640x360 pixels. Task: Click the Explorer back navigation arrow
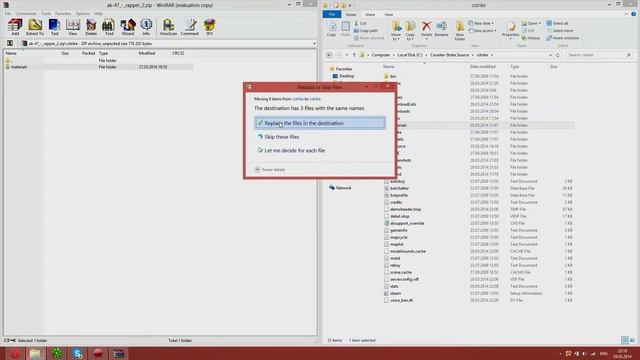(329, 55)
